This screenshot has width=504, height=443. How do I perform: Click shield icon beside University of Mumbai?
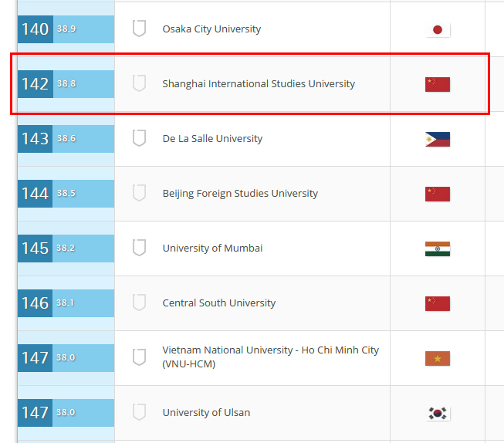pos(139,248)
